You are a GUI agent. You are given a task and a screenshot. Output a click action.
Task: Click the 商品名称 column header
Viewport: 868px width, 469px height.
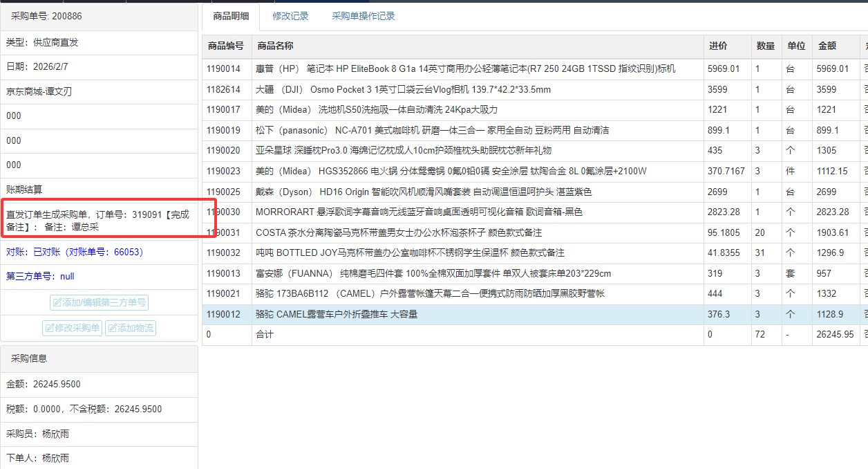click(275, 46)
